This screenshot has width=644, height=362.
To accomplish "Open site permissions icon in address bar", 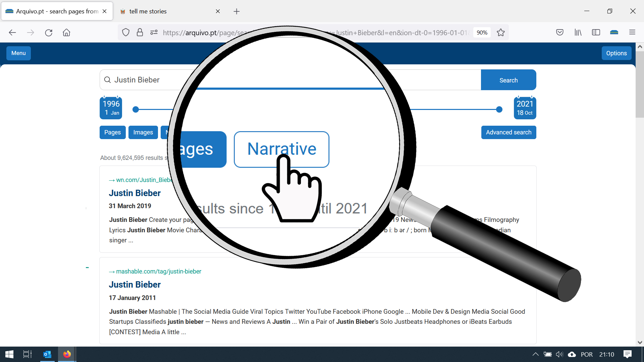I will [x=154, y=33].
